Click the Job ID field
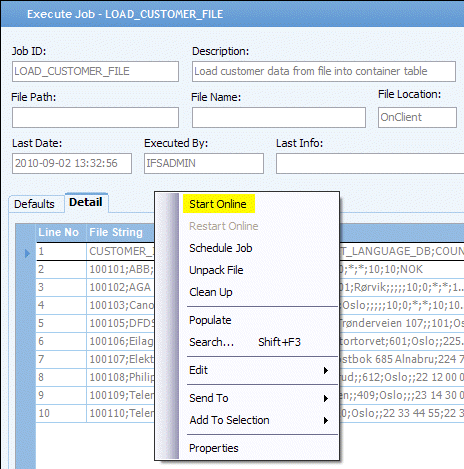 95,71
